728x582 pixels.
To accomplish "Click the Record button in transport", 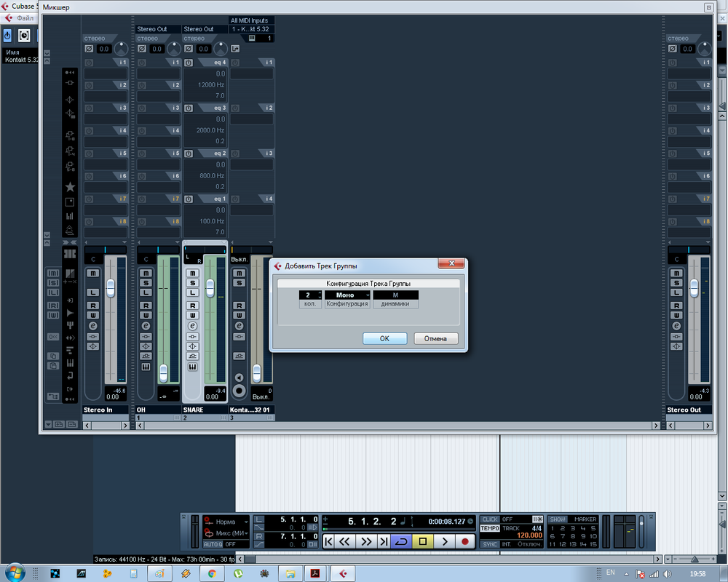I will coord(464,541).
